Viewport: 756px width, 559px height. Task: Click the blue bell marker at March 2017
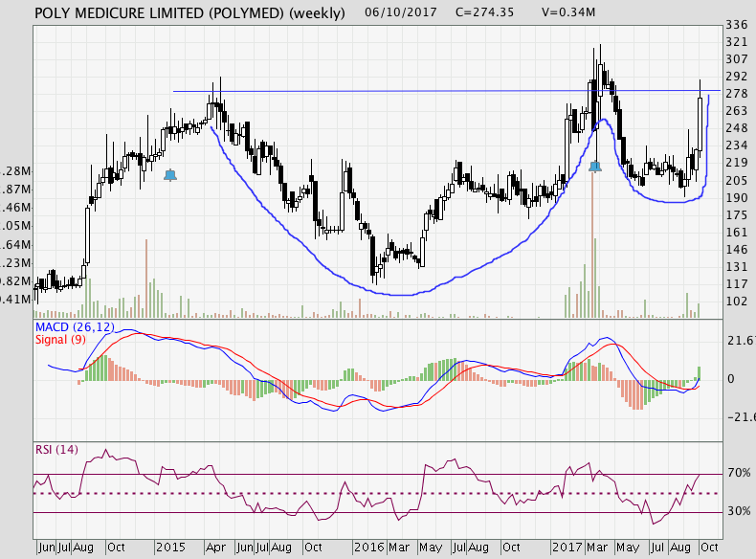click(595, 167)
